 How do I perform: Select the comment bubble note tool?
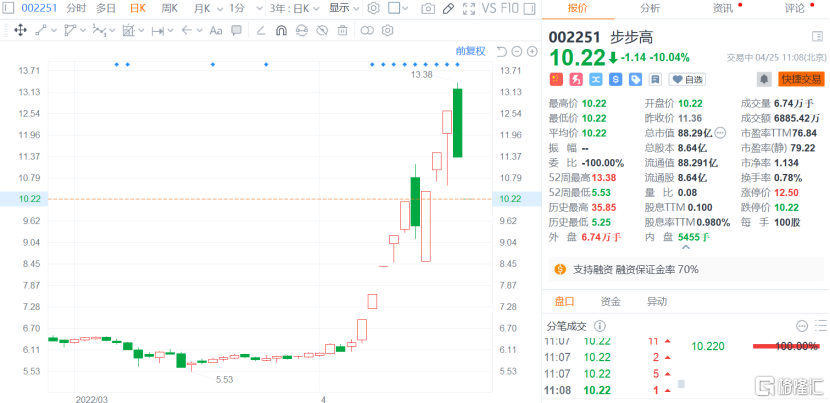click(237, 30)
